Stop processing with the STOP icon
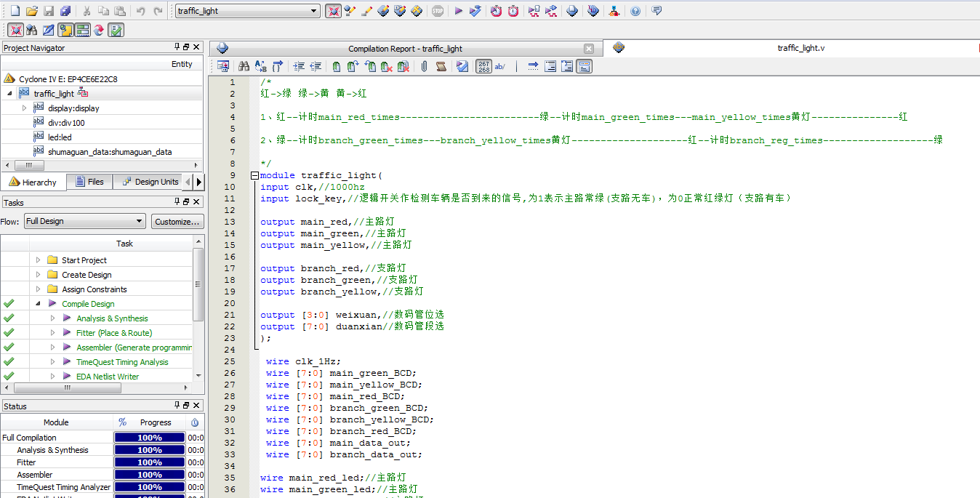The height and width of the screenshot is (498, 980). click(438, 11)
